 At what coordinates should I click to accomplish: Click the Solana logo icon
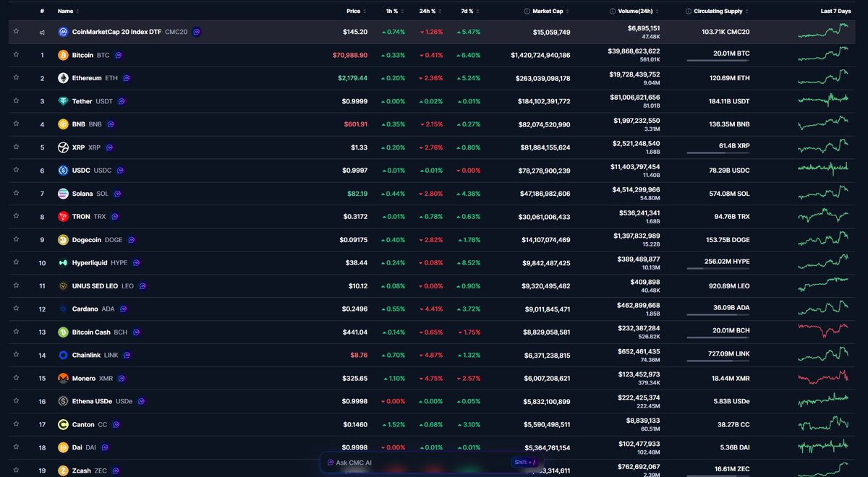[x=63, y=194]
